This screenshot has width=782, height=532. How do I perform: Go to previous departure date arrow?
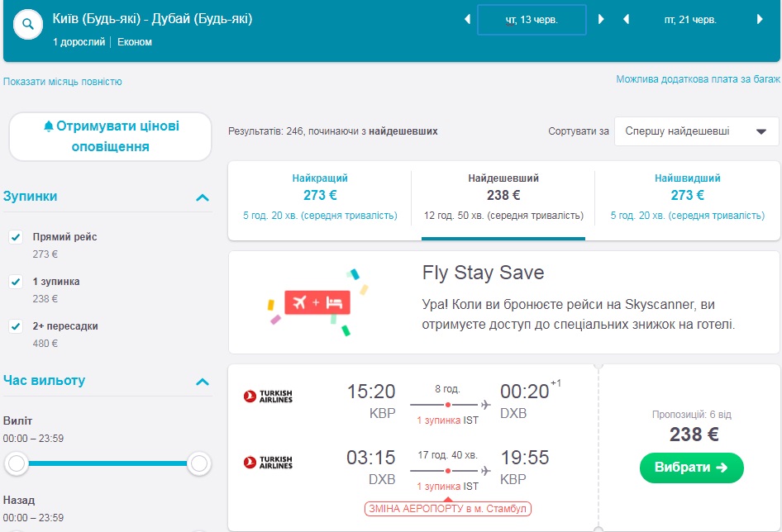(467, 19)
